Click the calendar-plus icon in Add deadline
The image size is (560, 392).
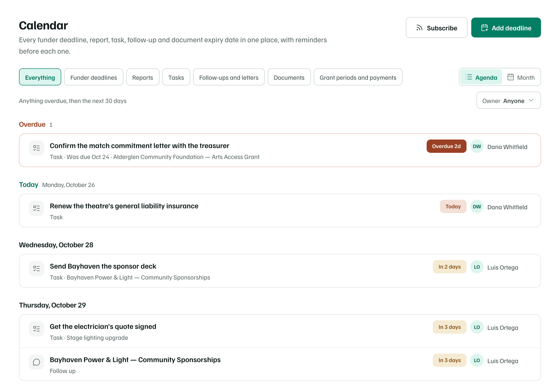click(484, 28)
